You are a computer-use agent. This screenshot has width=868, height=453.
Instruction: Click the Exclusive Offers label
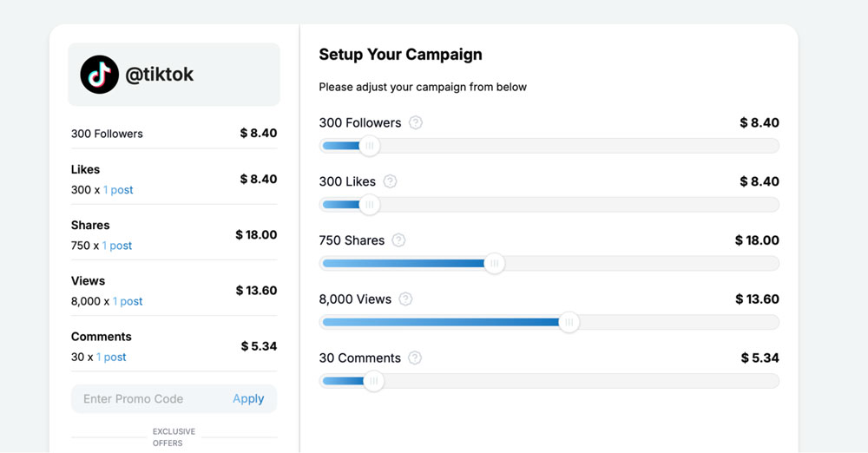174,437
